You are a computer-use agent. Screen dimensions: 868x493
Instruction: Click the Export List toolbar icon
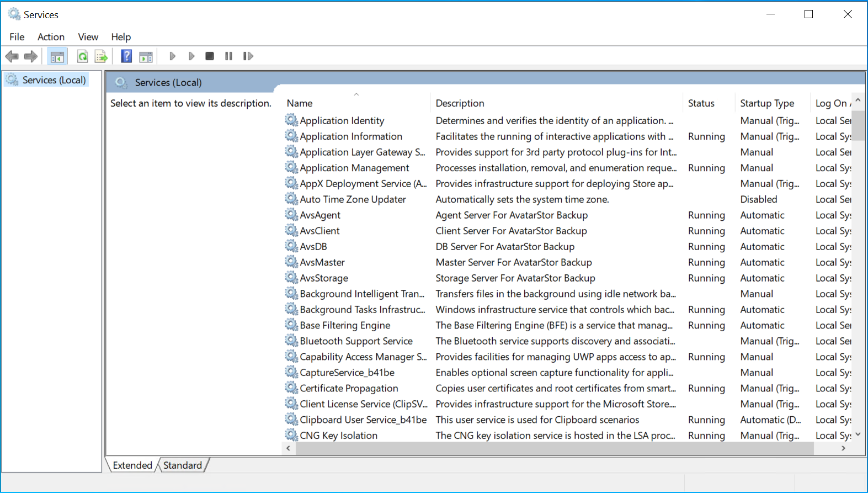pyautogui.click(x=101, y=56)
